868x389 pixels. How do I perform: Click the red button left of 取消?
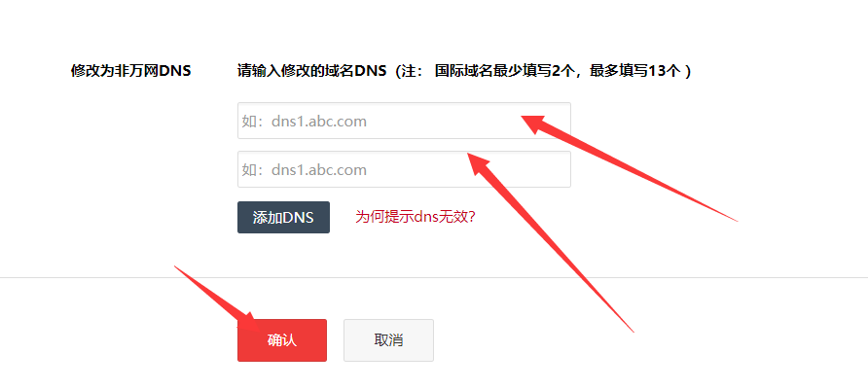[x=282, y=340]
